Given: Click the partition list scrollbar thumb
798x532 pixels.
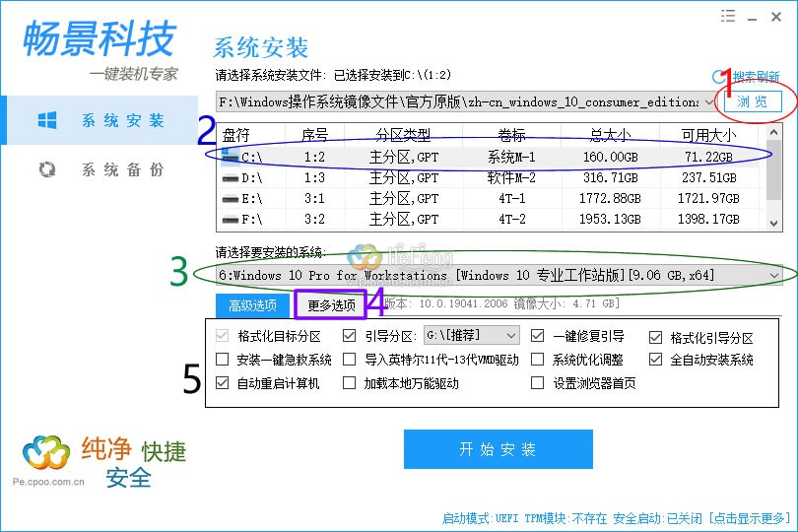Looking at the screenshot, I should point(773,172).
